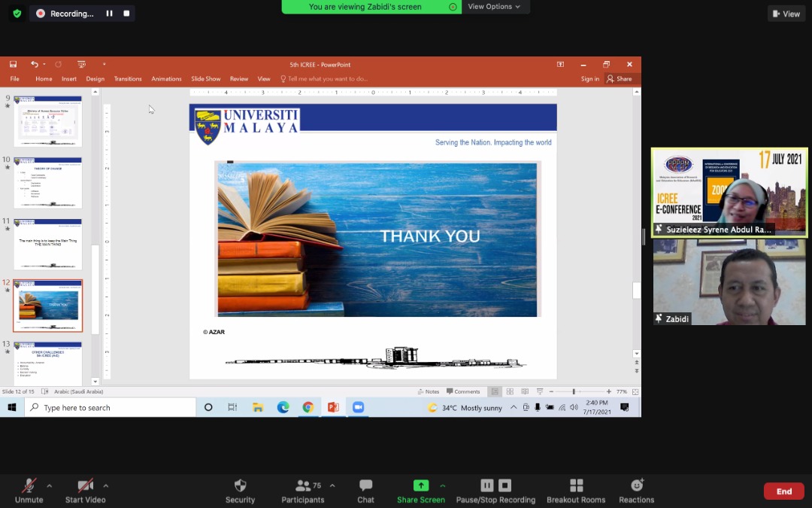Expand View Options dropdown
Screen dimensions: 812x508
point(494,7)
